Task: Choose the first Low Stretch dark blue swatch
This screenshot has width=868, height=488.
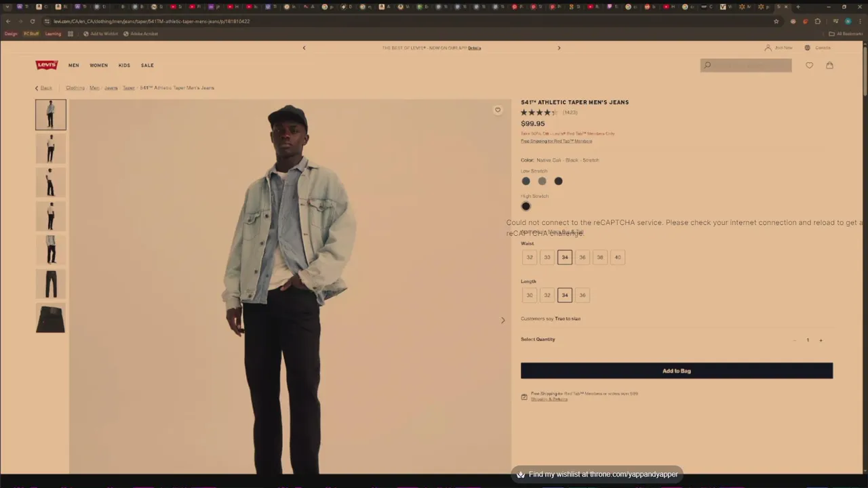Action: click(526, 181)
